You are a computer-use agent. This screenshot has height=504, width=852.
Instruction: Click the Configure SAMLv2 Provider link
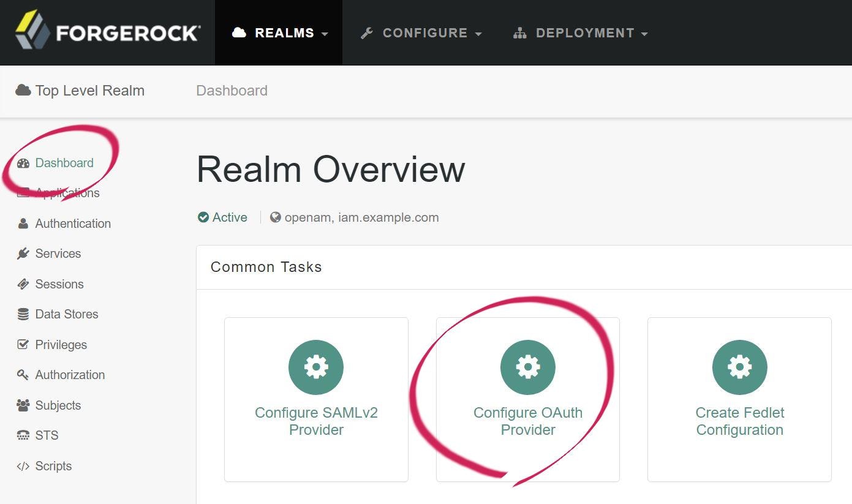[316, 421]
